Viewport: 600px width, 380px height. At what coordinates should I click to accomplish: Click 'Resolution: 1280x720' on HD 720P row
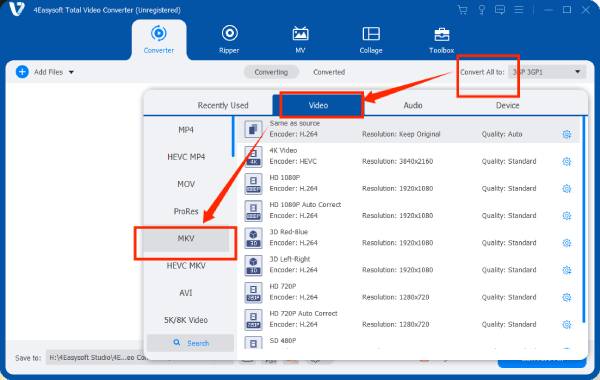396,297
